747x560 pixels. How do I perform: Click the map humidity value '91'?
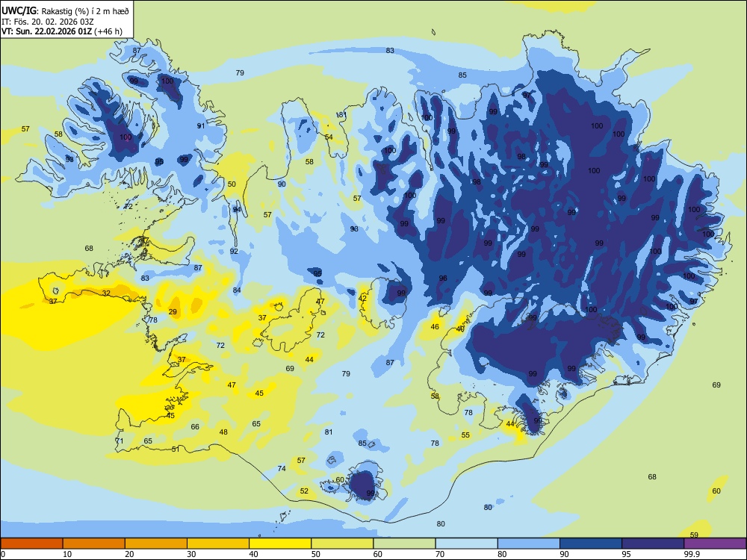(201, 125)
